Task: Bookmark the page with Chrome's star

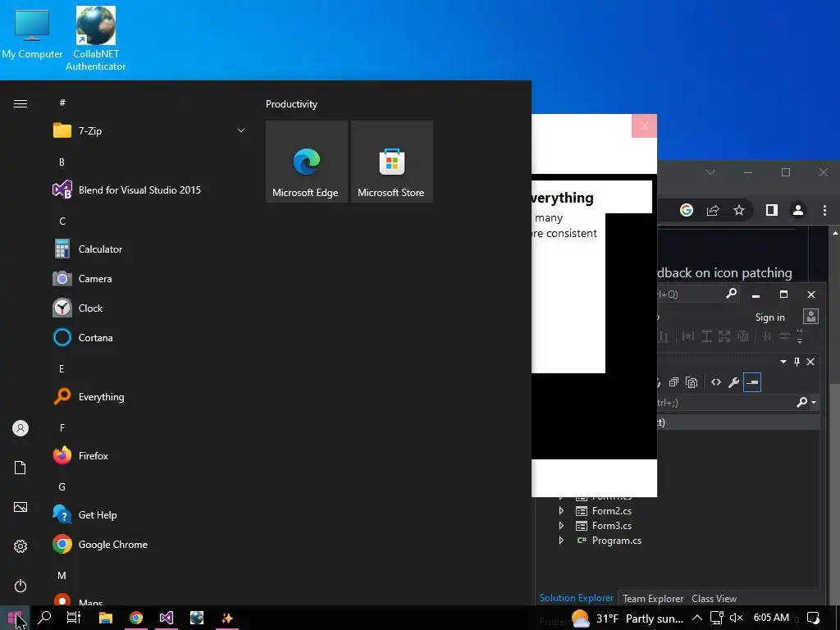Action: coord(739,211)
